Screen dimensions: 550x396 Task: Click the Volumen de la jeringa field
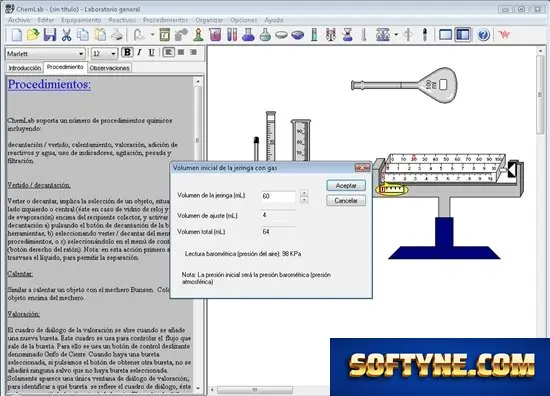click(x=279, y=196)
